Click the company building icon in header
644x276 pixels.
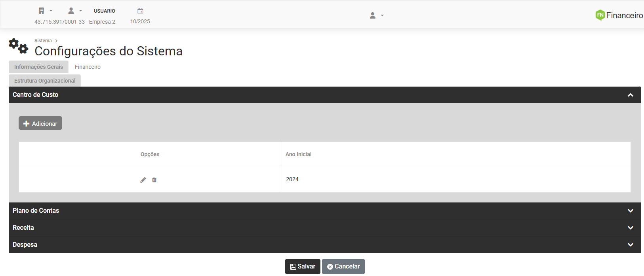pyautogui.click(x=42, y=11)
